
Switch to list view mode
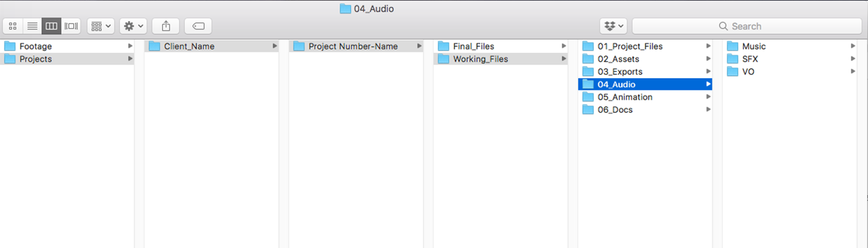[32, 26]
